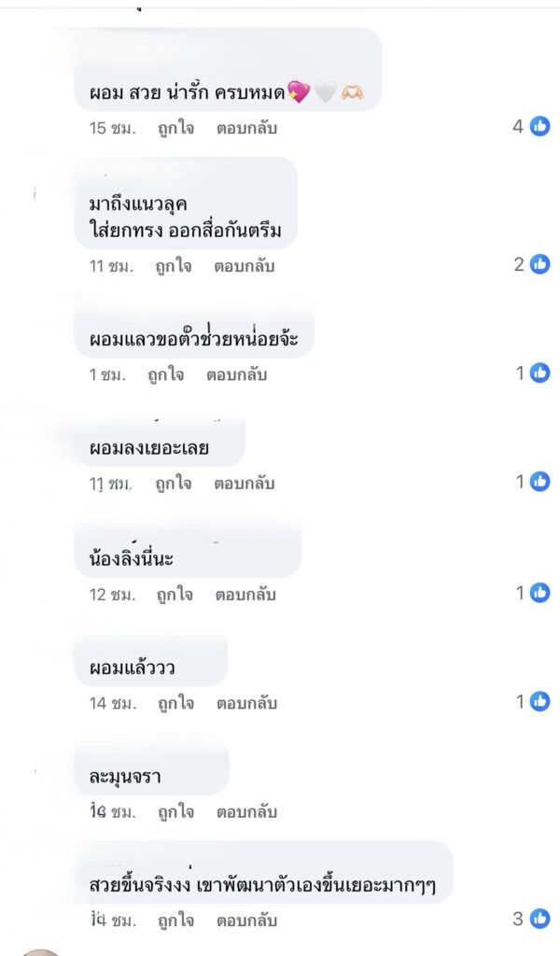Reply to the 'ละมุนจรา' comment

point(246,812)
